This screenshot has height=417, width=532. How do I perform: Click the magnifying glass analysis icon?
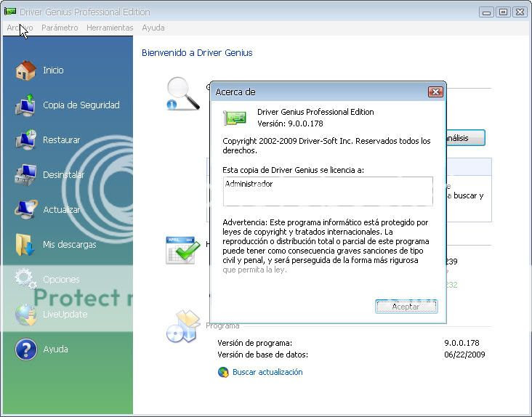tap(183, 94)
